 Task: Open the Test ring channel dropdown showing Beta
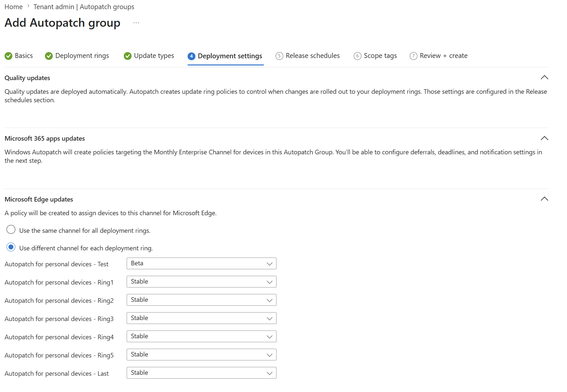[201, 263]
